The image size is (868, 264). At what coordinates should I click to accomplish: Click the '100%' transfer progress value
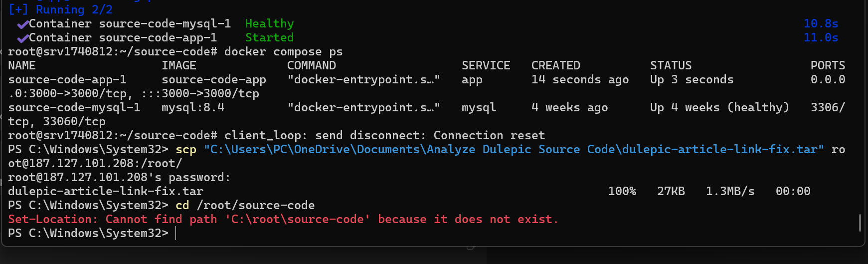[x=622, y=192]
